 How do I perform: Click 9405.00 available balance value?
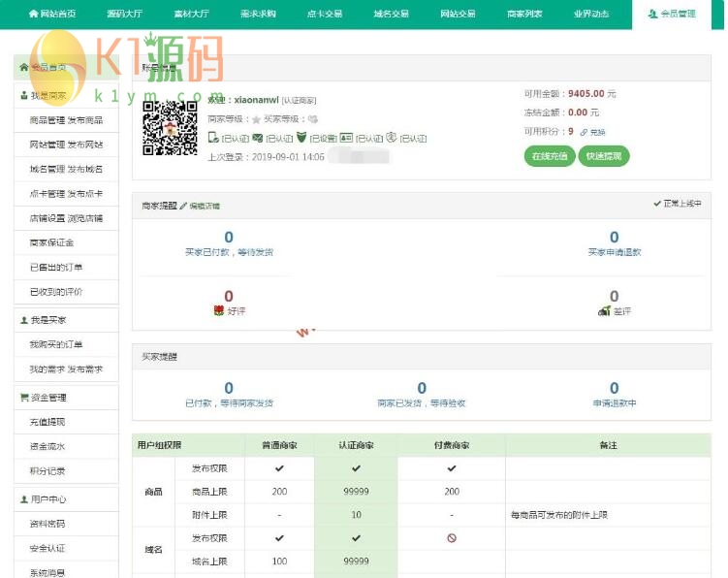586,94
